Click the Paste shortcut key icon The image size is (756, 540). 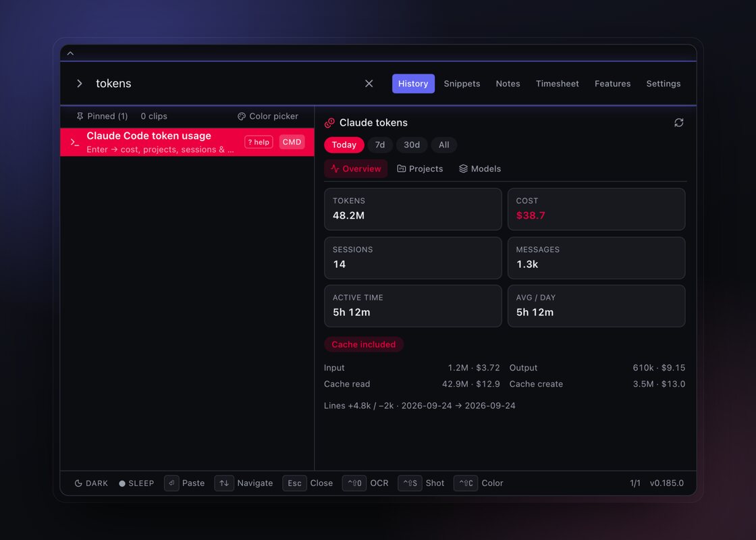(x=171, y=483)
